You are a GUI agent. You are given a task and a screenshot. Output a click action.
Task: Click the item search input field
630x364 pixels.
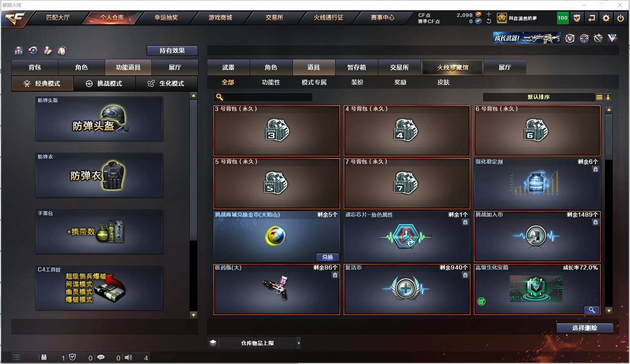click(x=263, y=97)
